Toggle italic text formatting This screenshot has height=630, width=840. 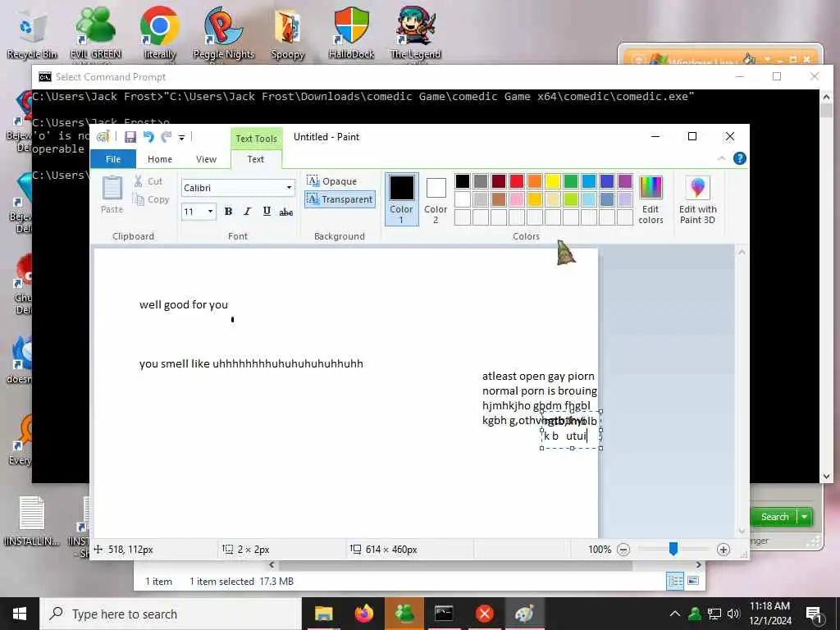pos(247,211)
